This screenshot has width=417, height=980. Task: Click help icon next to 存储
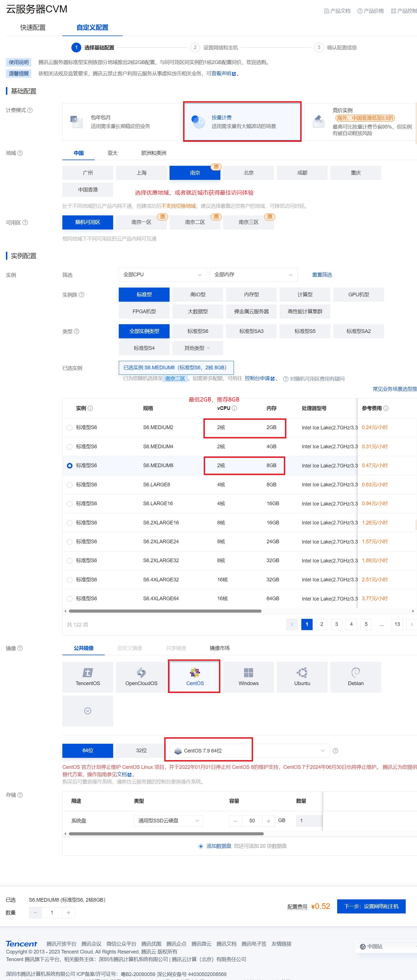20,795
